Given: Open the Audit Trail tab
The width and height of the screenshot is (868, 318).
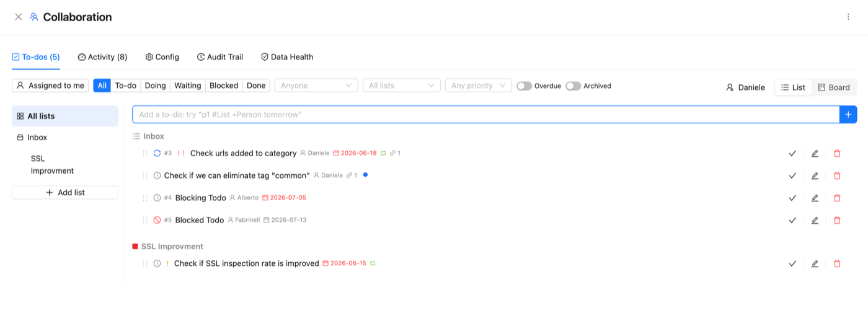Looking at the screenshot, I should 220,57.
